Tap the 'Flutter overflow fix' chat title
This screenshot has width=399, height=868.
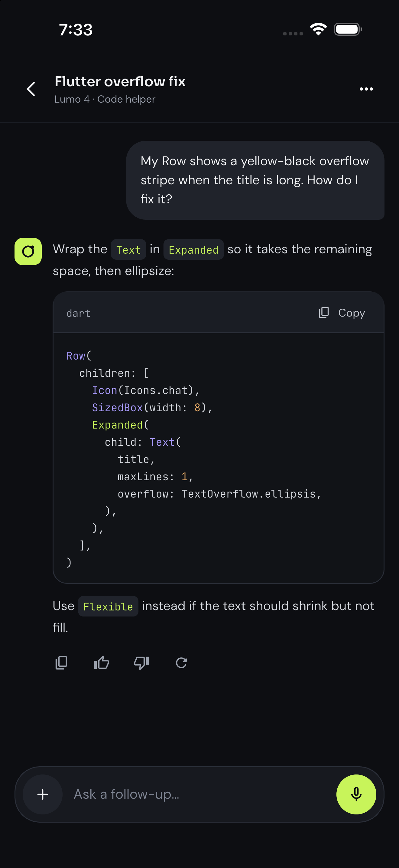[x=120, y=81]
